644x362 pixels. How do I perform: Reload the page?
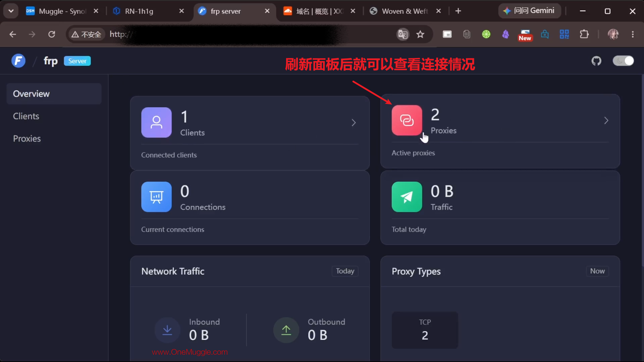click(52, 34)
